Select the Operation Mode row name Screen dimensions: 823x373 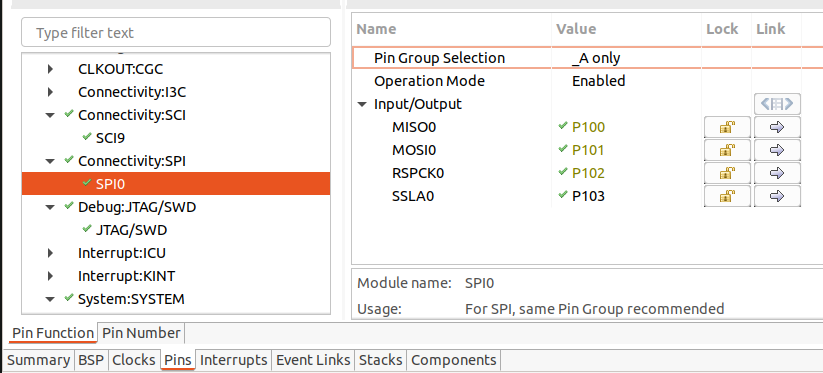click(429, 81)
